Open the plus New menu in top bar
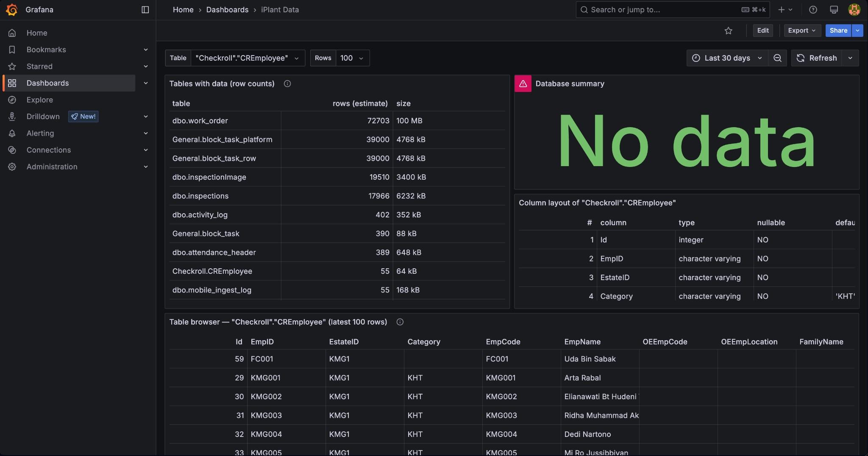 coord(785,10)
